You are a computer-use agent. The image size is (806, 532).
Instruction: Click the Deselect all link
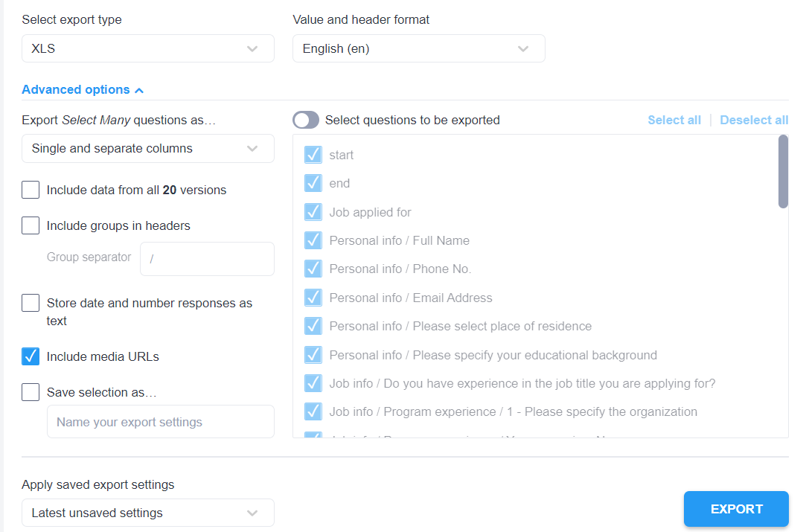pyautogui.click(x=754, y=120)
